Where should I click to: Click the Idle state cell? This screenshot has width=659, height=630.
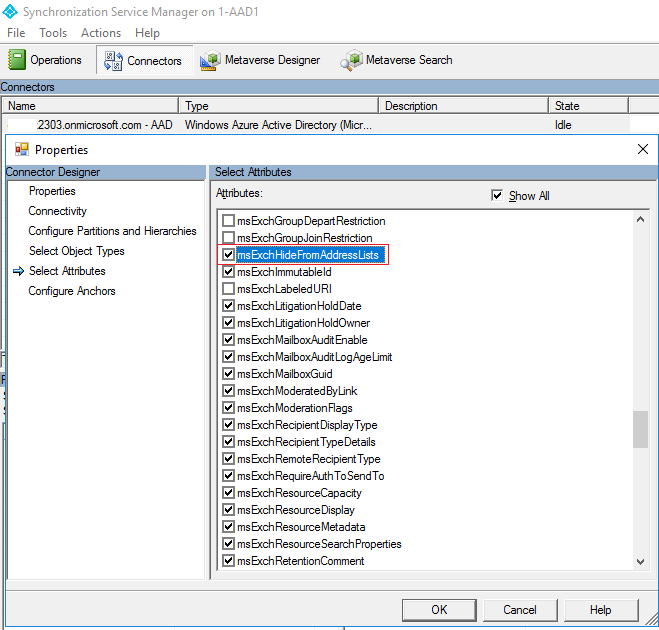563,125
